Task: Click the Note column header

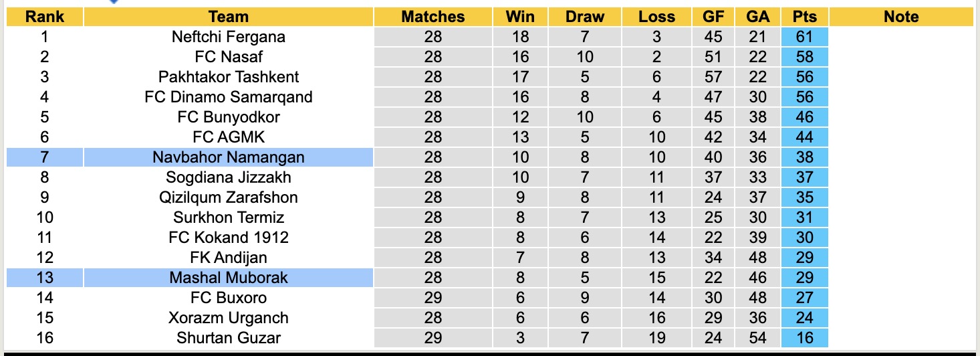Action: [901, 17]
